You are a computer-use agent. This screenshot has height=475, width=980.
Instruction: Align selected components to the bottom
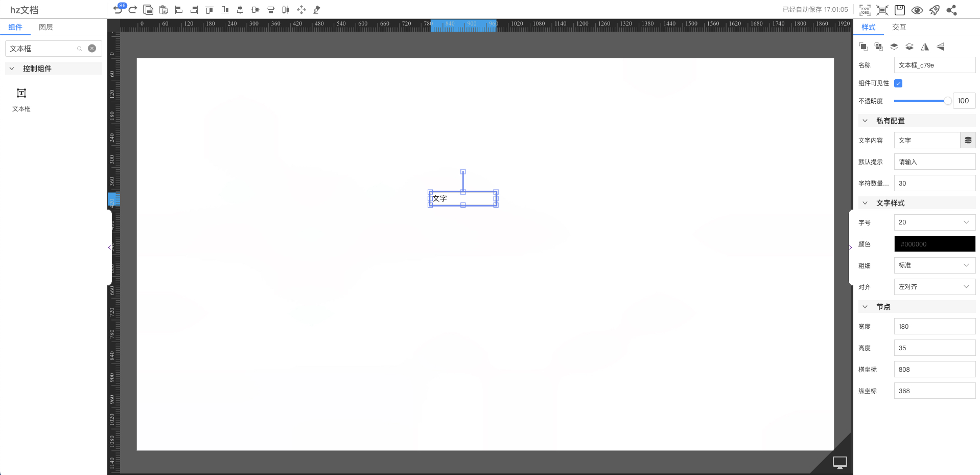coord(225,10)
